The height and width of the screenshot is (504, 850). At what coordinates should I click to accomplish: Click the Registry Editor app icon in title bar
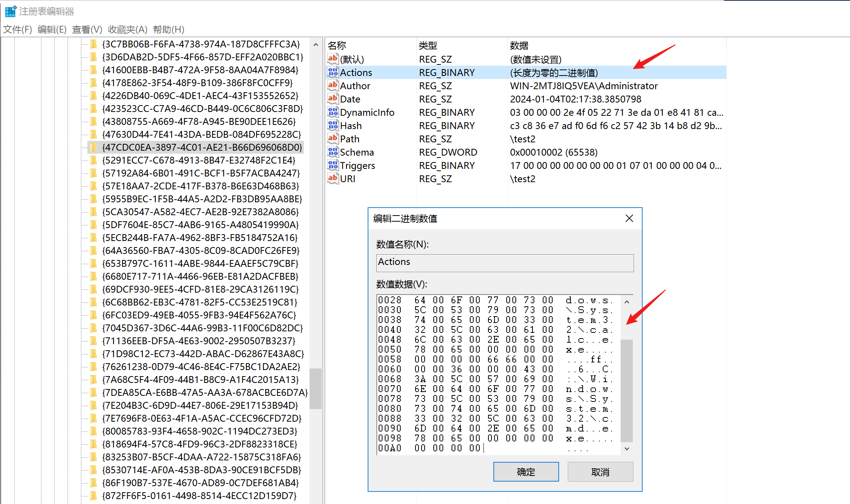pyautogui.click(x=10, y=11)
